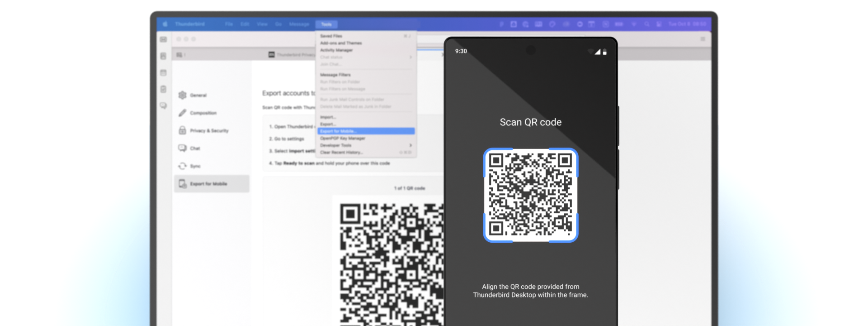
Task: Expand Developer Tools submenu arrow
Action: (x=410, y=145)
